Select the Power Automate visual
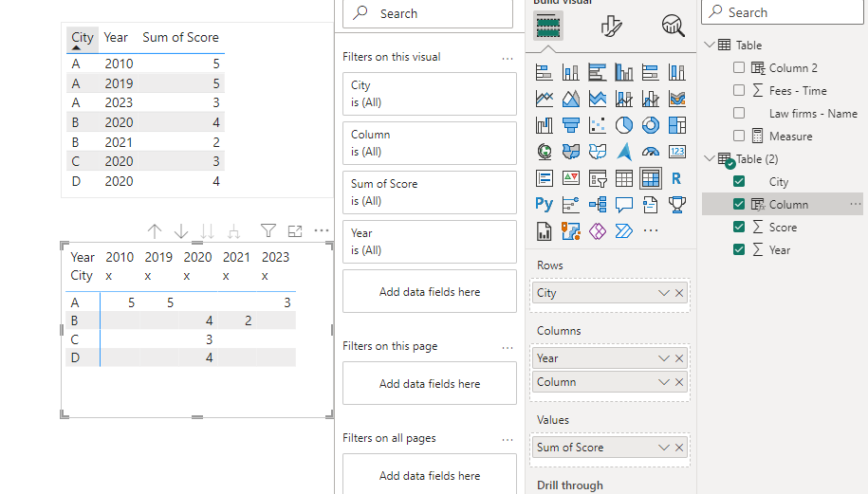This screenshot has height=494, width=868. [x=624, y=230]
